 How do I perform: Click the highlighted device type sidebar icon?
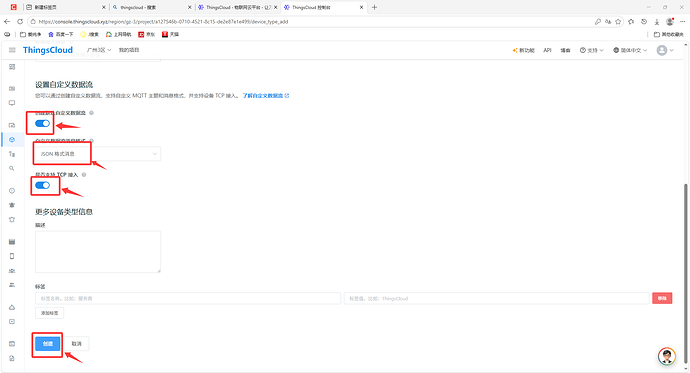coord(12,139)
